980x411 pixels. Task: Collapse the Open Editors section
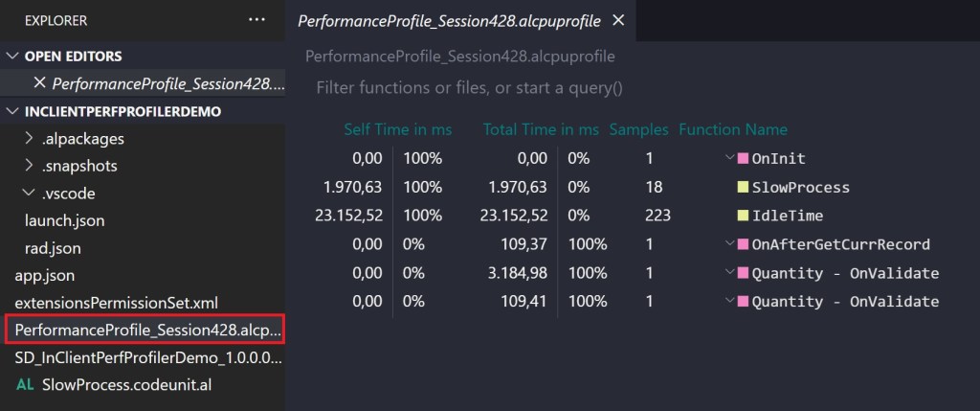click(12, 56)
